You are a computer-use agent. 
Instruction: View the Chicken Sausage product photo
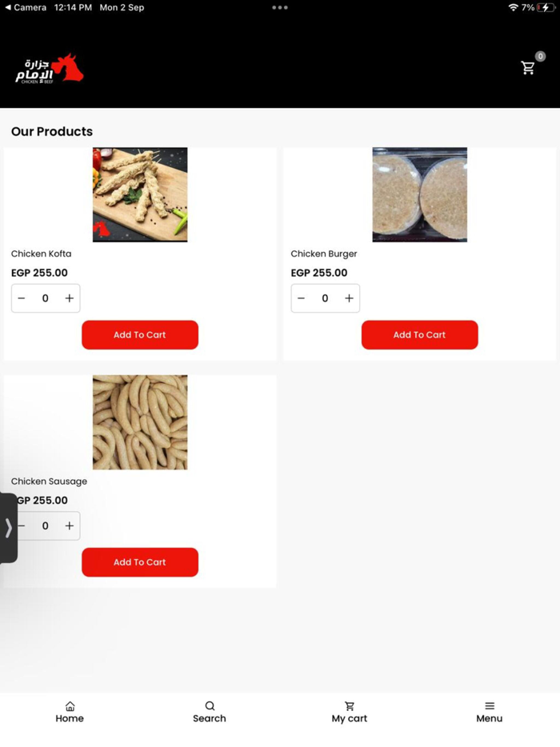[x=140, y=422]
